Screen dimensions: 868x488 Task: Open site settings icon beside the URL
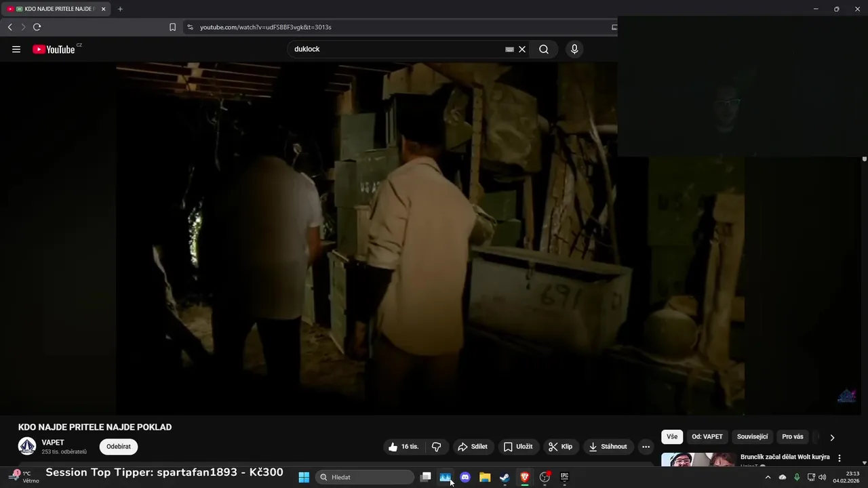click(190, 27)
